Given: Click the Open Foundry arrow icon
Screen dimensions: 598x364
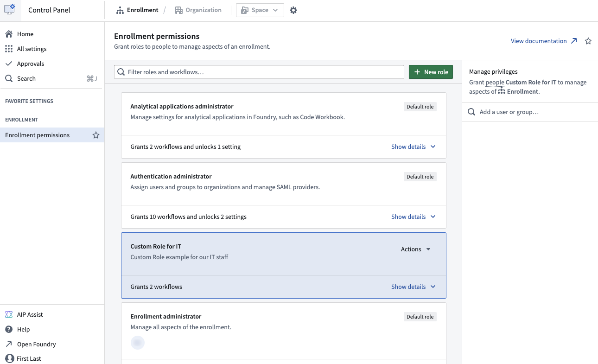Looking at the screenshot, I should point(8,344).
